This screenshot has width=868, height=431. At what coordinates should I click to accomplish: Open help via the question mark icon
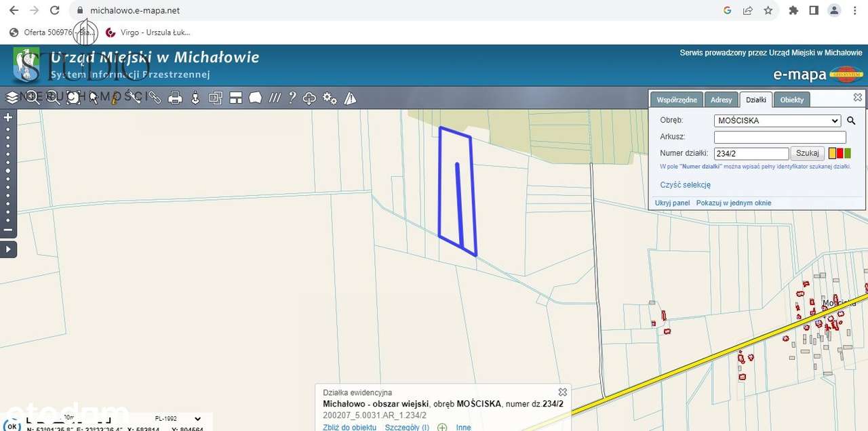(292, 98)
